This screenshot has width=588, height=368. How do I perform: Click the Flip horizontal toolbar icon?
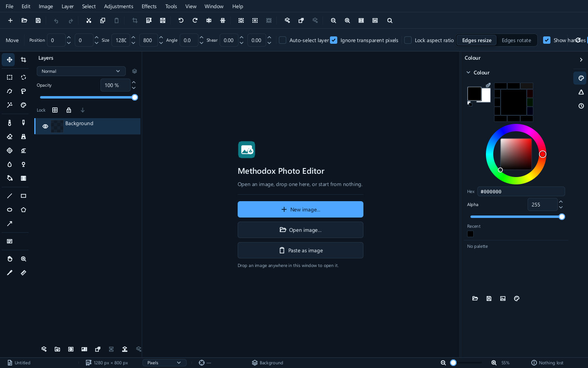click(x=209, y=20)
